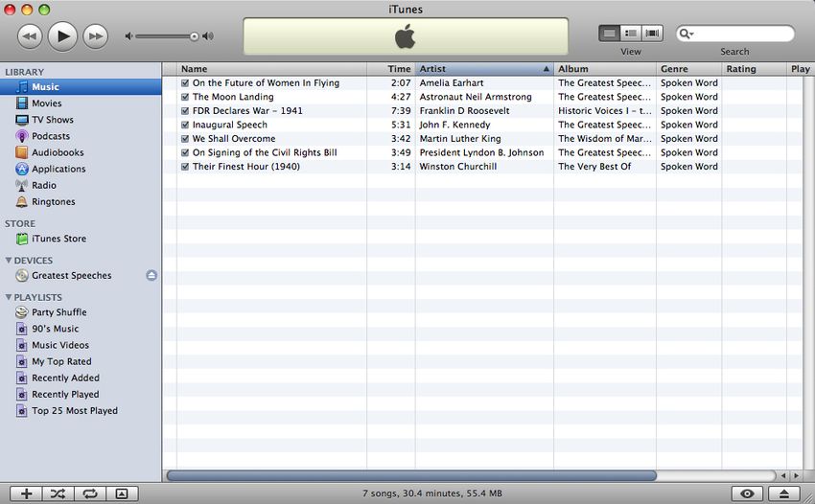Uncheck the We Shall Overcome track
This screenshot has width=815, height=504.
click(184, 139)
